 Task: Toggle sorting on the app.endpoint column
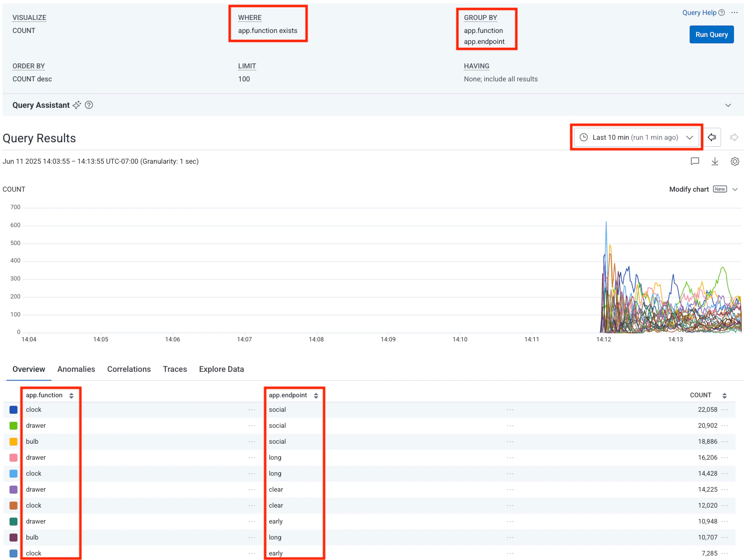(x=316, y=395)
